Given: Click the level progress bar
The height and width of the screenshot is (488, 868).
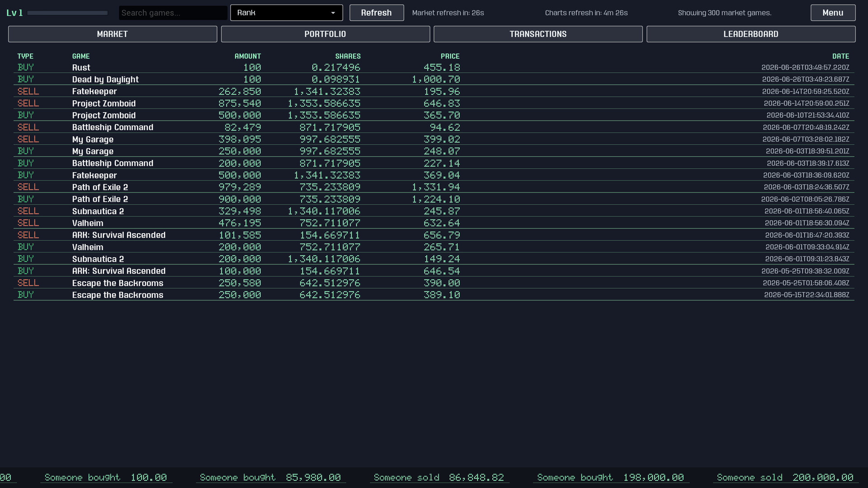Looking at the screenshot, I should pyautogui.click(x=67, y=13).
